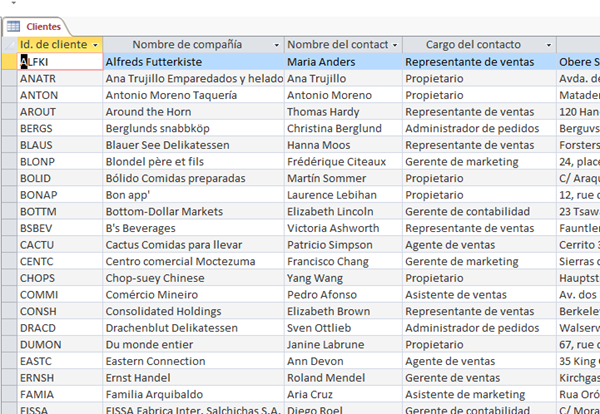Click the cell Around the Horn
The height and width of the screenshot is (414, 600).
tap(193, 112)
